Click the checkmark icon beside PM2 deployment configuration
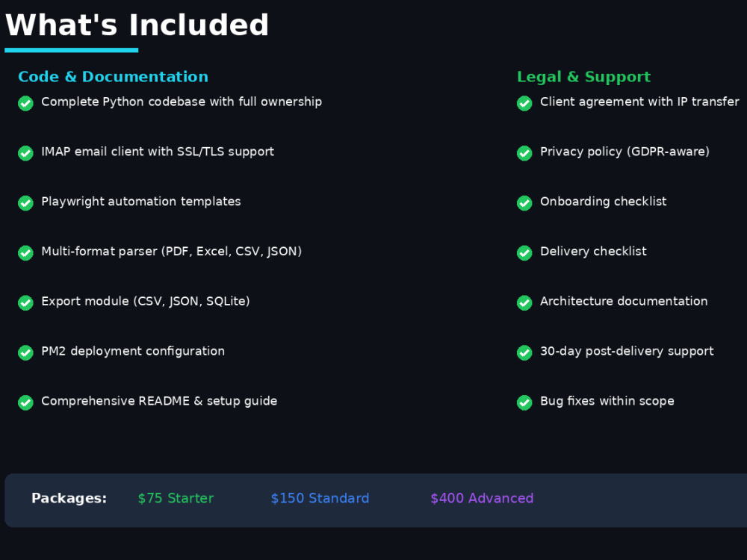The image size is (747, 560). point(25,353)
